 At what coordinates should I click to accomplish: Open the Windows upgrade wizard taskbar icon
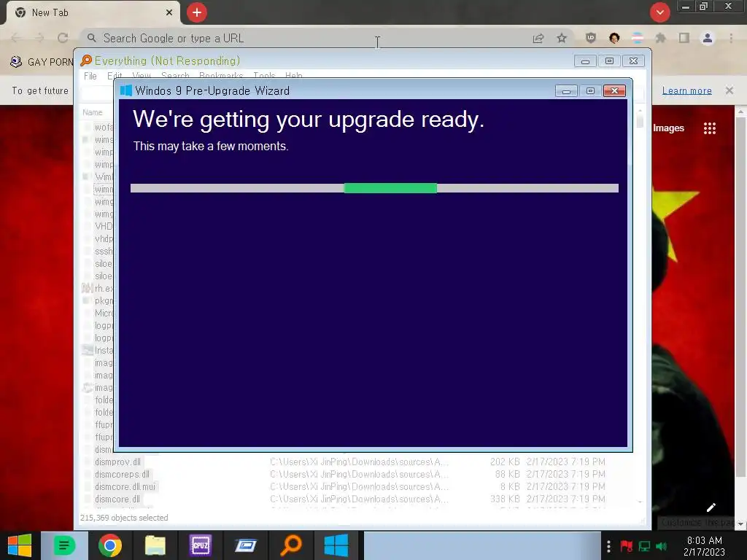pos(336,545)
